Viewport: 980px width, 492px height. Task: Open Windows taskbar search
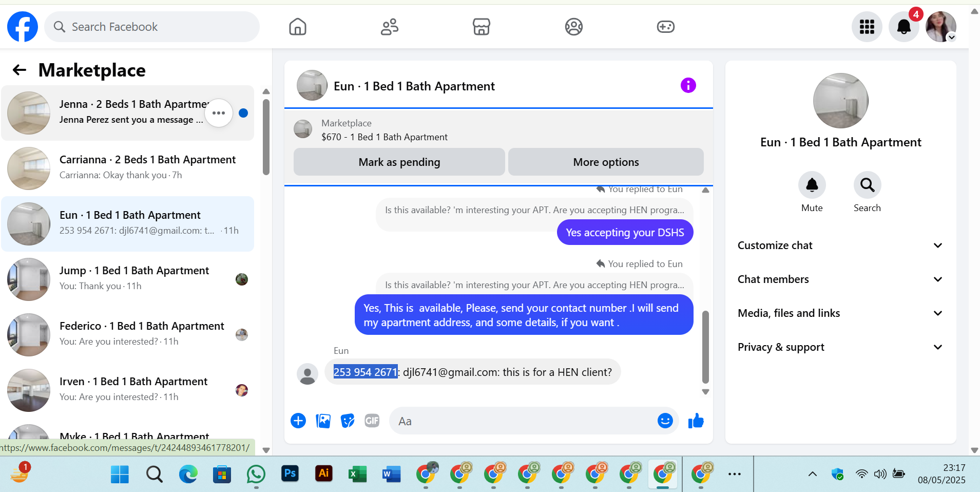pyautogui.click(x=154, y=474)
